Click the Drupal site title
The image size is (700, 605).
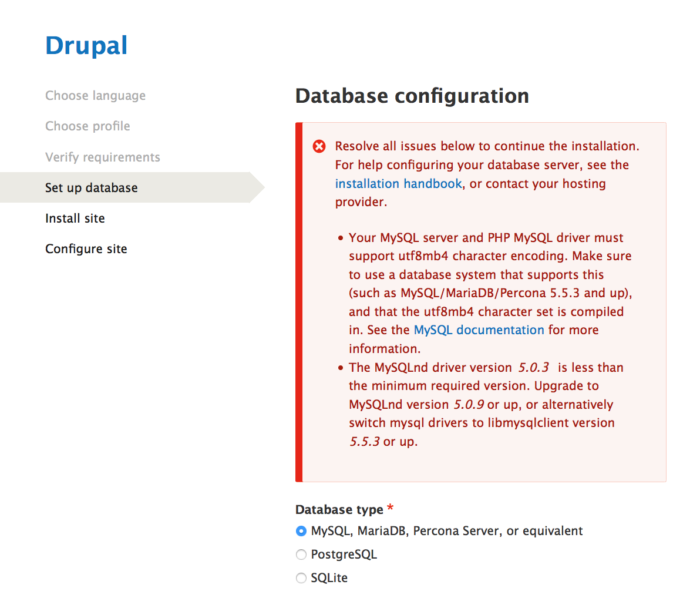point(86,46)
